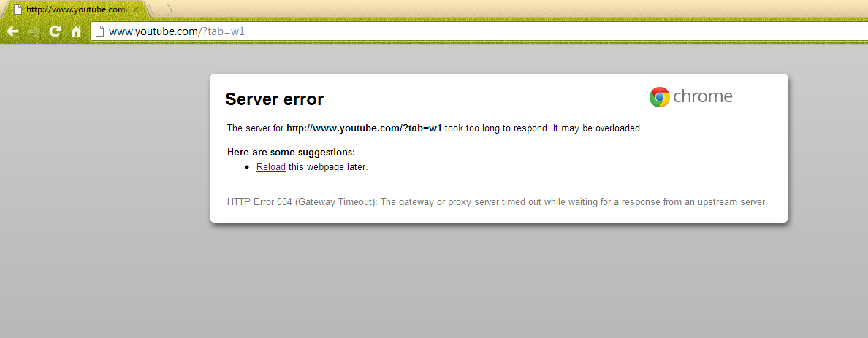Image resolution: width=868 pixels, height=338 pixels.
Task: Open the home page via house icon
Action: coord(77,31)
